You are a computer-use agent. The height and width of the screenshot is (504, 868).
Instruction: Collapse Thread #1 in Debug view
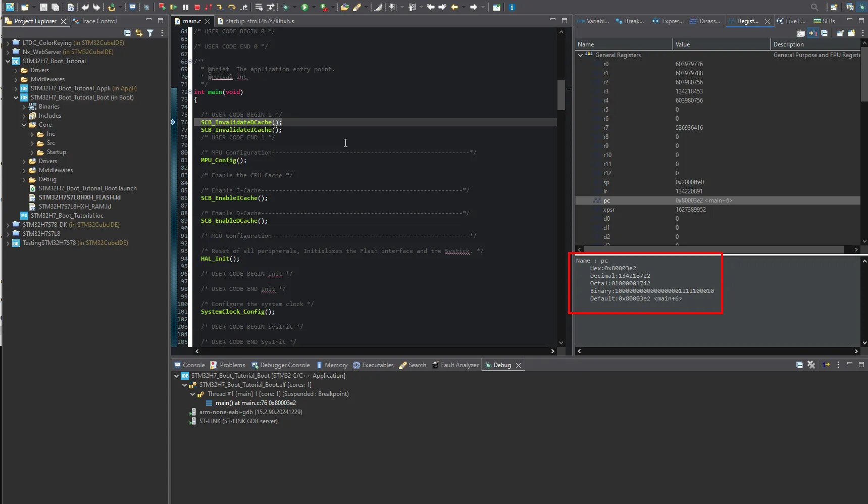tap(192, 394)
